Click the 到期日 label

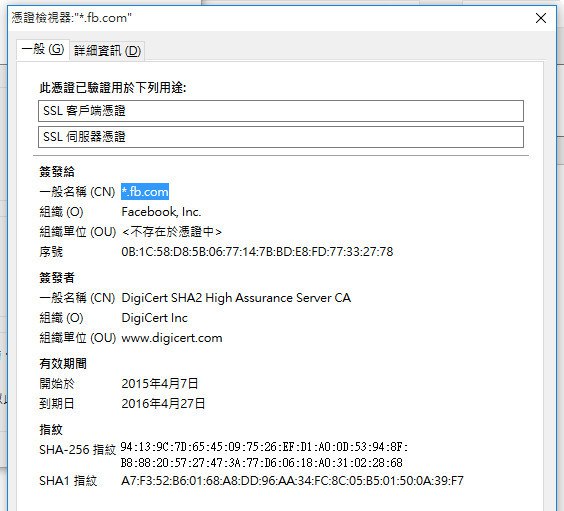tap(56, 403)
